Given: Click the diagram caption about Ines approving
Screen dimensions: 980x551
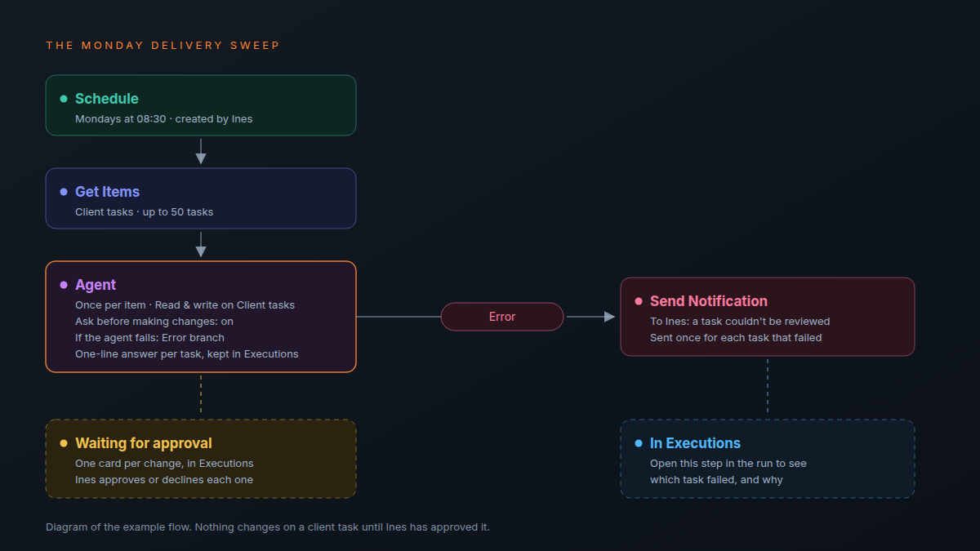Looking at the screenshot, I should coord(268,527).
